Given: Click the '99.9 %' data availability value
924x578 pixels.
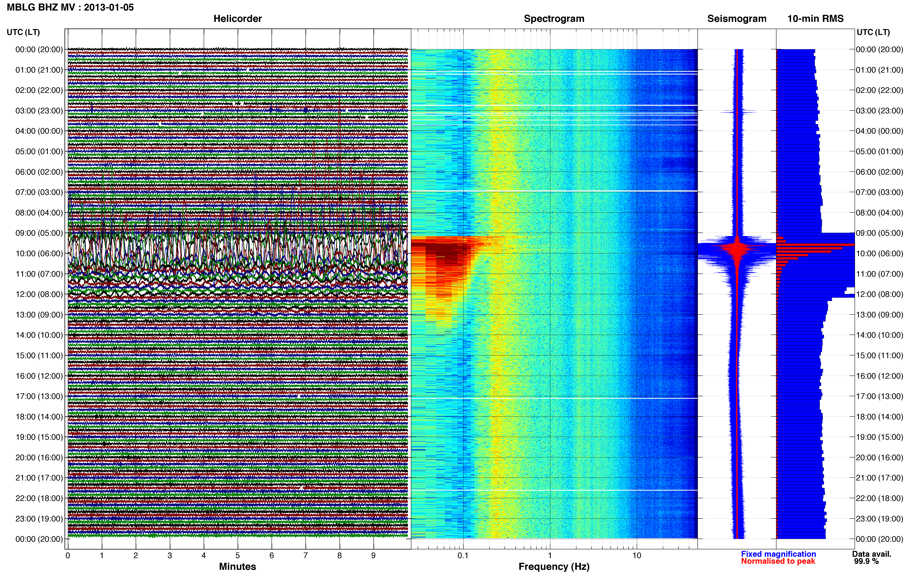Looking at the screenshot, I should point(866,561).
